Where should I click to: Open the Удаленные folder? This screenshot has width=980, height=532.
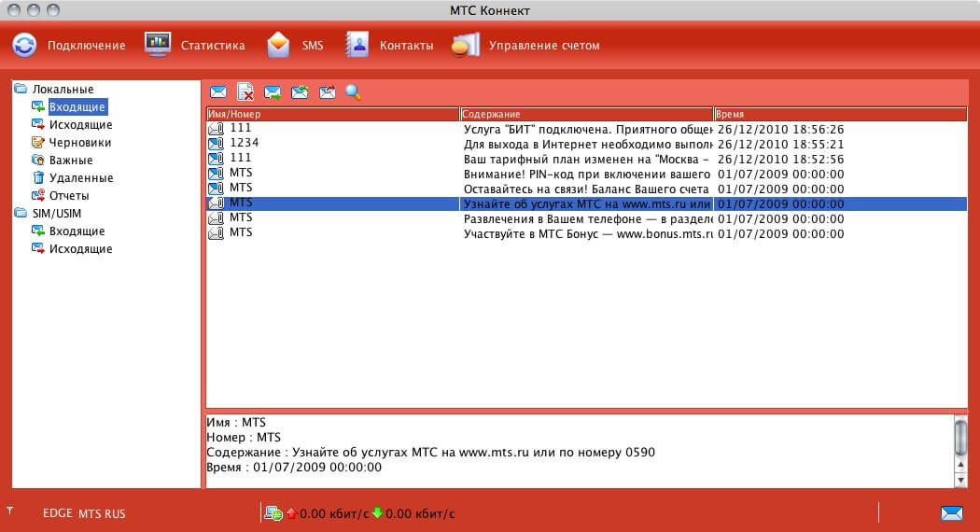(81, 178)
